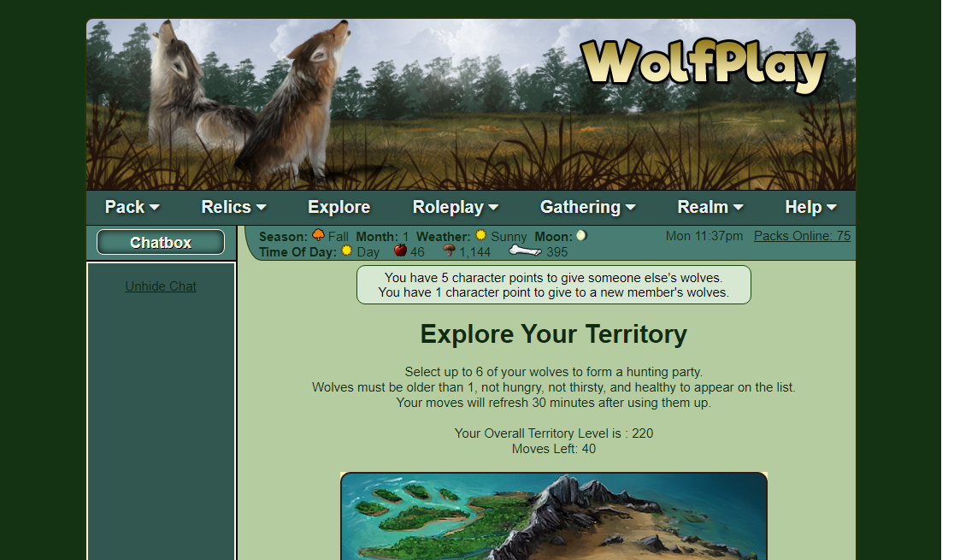Viewport: 954px width, 560px height.
Task: Click the Explore Your Territory heading
Action: pyautogui.click(x=554, y=334)
